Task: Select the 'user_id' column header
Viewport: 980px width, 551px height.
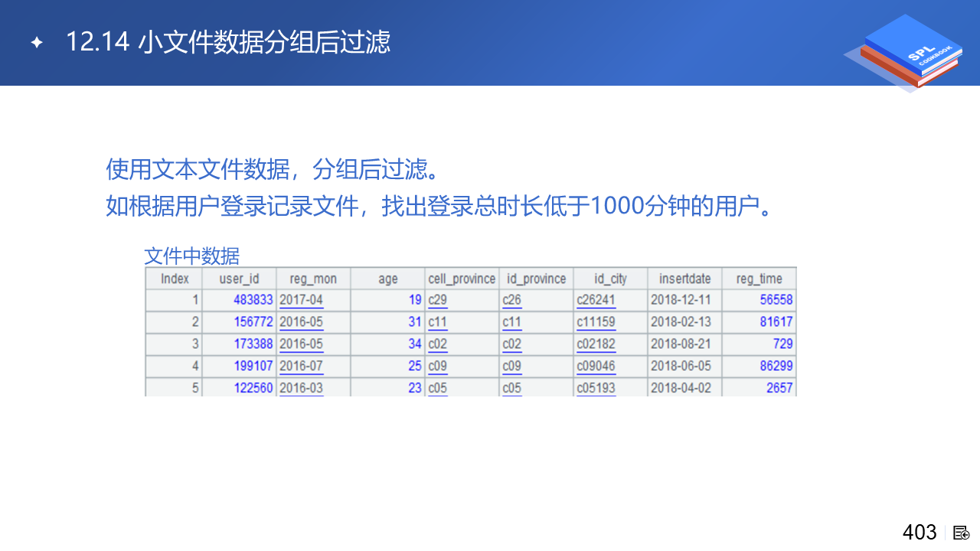Action: (239, 279)
